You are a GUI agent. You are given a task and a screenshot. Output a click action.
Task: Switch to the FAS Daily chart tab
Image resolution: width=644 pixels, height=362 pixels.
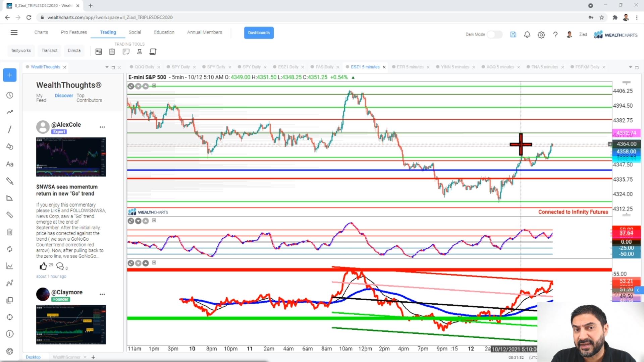324,67
